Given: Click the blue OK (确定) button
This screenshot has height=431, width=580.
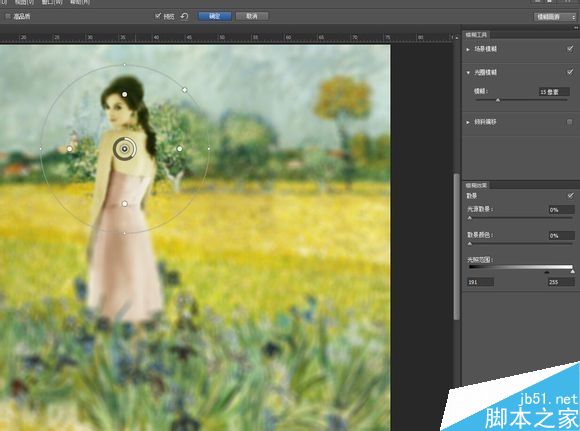Looking at the screenshot, I should (215, 16).
